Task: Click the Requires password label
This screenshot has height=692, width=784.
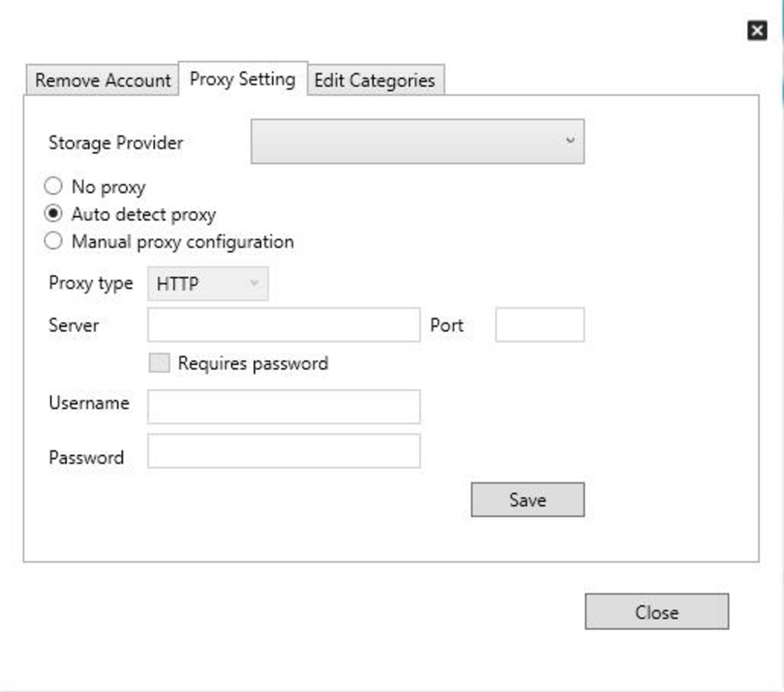Action: coord(253,363)
